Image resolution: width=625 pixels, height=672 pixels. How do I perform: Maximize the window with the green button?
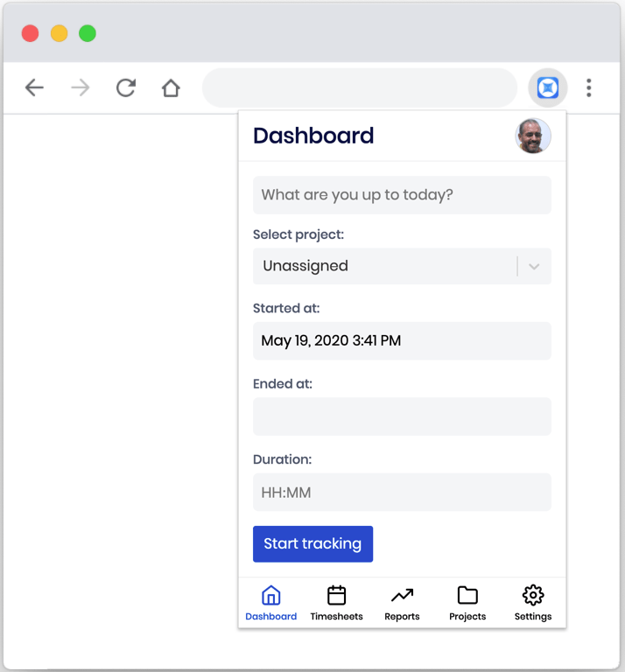tap(88, 33)
